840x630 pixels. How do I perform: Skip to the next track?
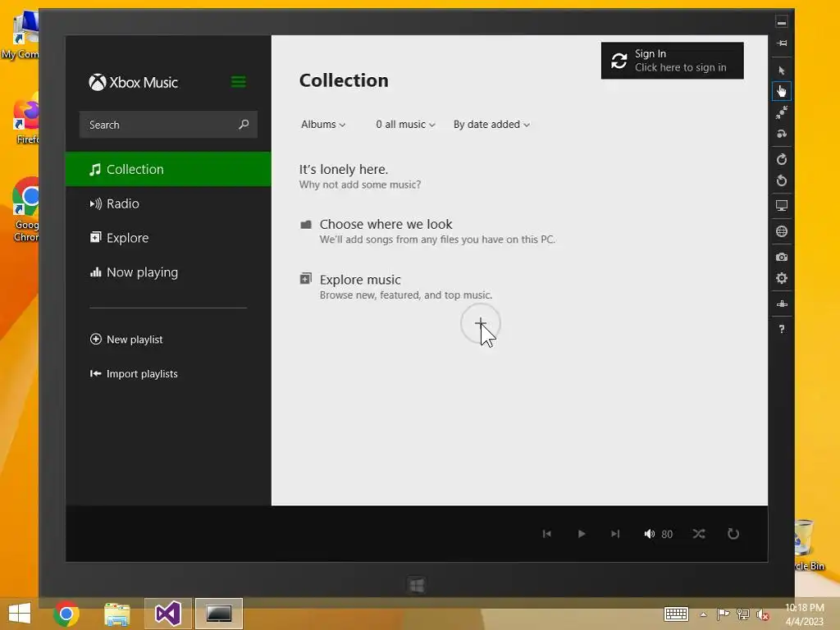[x=615, y=533]
